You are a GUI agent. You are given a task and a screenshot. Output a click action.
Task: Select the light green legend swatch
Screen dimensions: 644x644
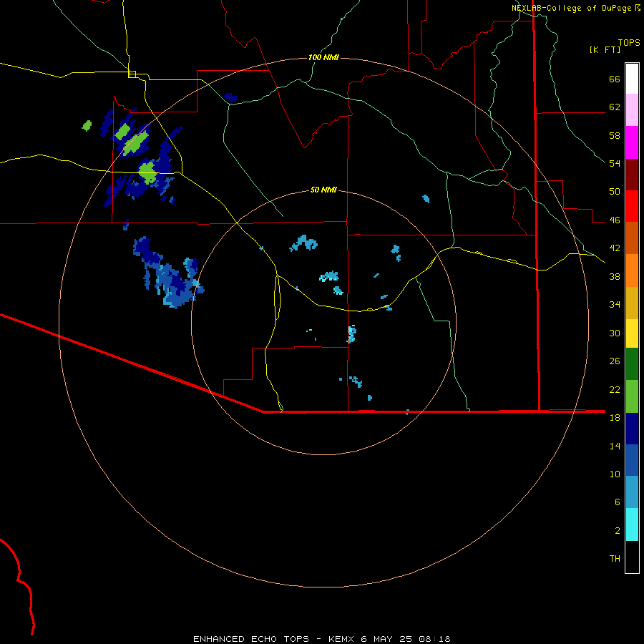[632, 396]
